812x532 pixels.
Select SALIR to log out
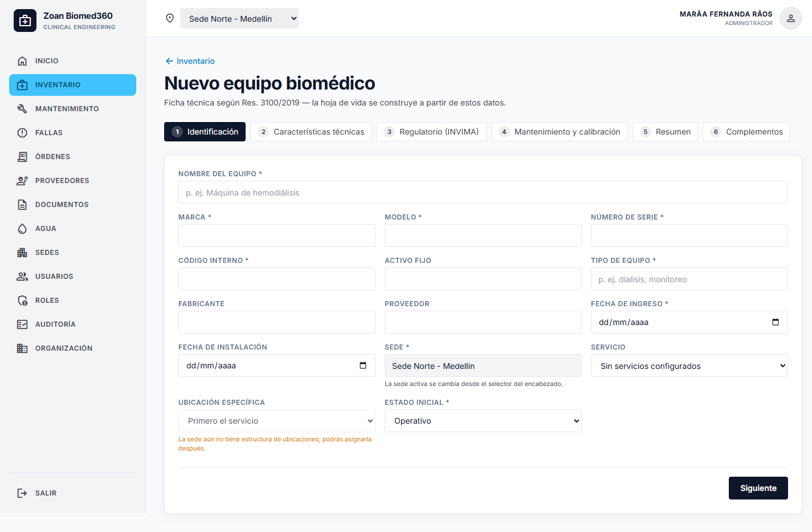(x=73, y=493)
